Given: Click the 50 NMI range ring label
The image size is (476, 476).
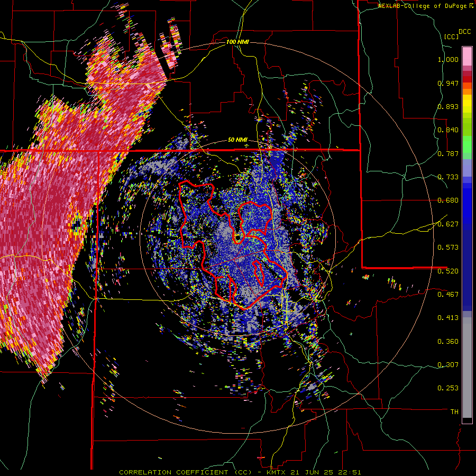Looking at the screenshot, I should 237,140.
